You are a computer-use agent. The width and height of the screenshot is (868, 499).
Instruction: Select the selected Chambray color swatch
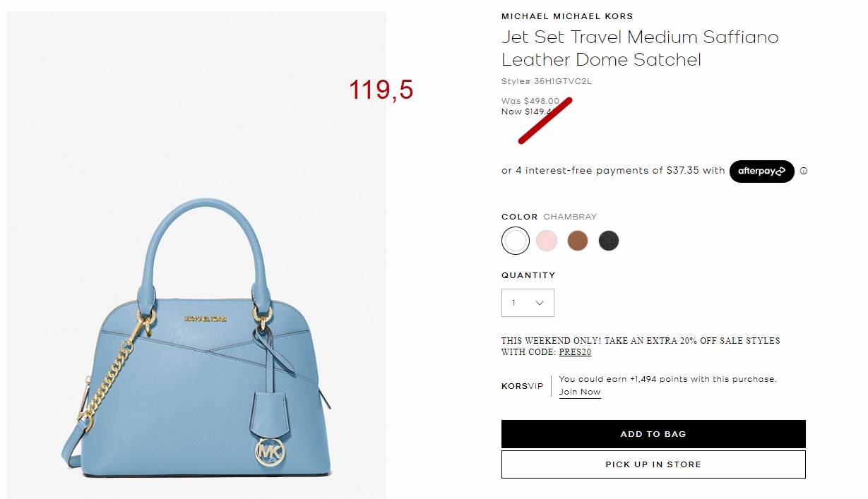point(516,241)
